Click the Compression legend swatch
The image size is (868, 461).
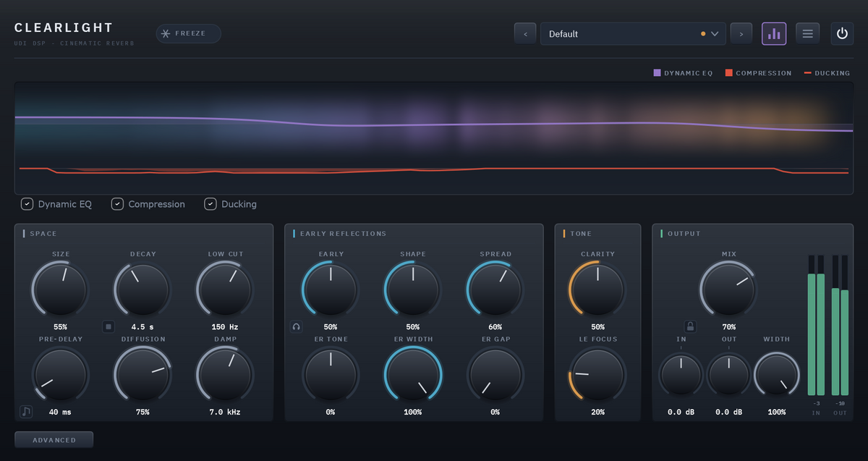point(729,73)
